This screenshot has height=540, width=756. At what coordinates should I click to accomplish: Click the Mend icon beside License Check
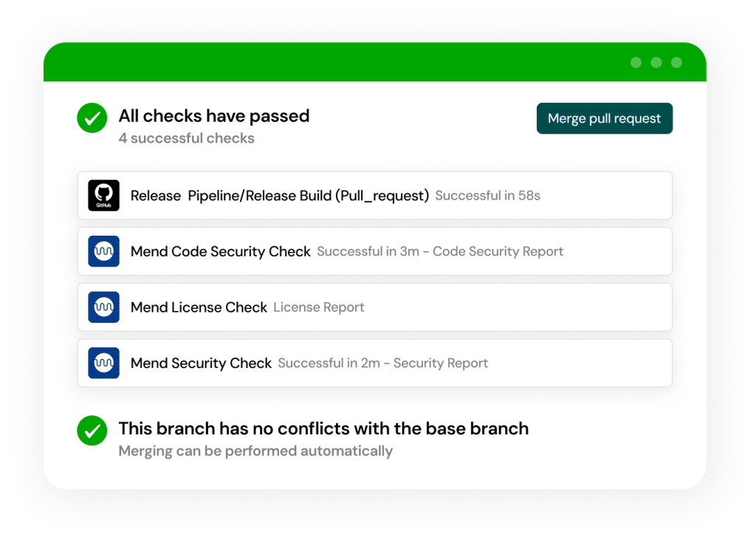tap(103, 307)
